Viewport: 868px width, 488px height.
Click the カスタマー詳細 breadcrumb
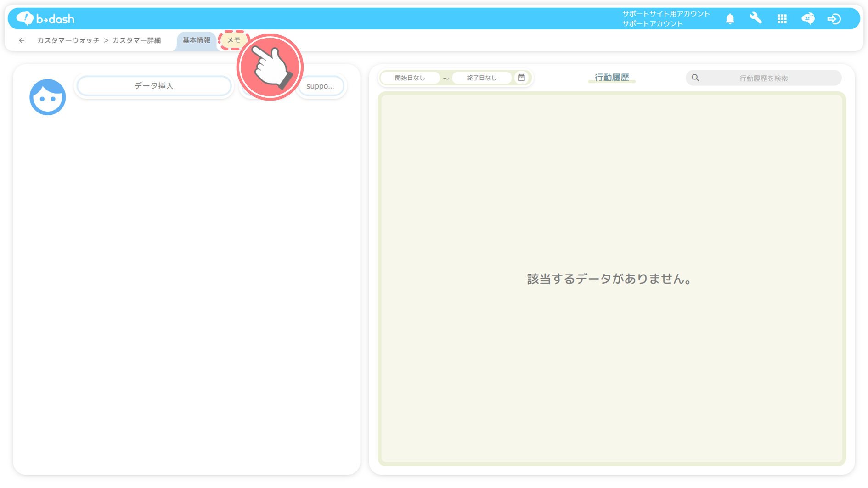click(137, 40)
